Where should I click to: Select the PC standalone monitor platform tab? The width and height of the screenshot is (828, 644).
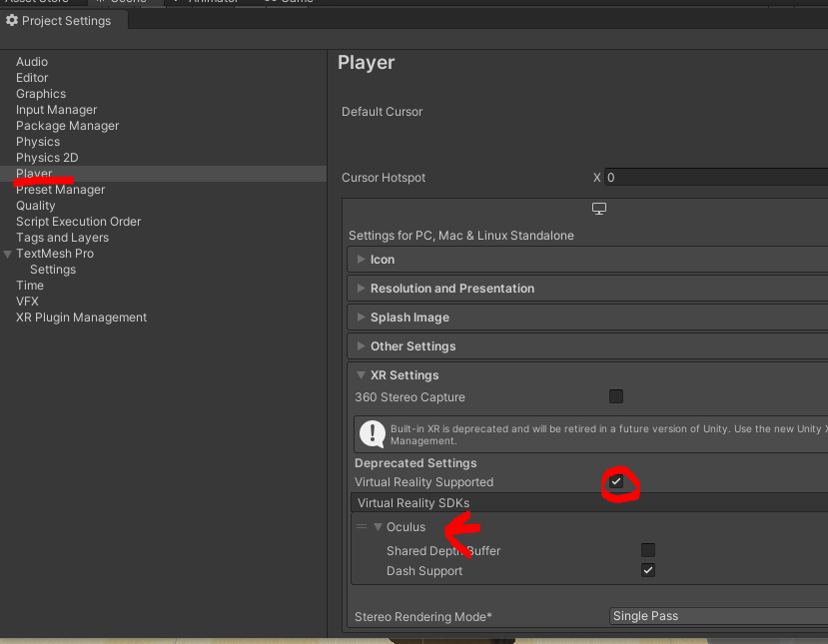pyautogui.click(x=599, y=209)
